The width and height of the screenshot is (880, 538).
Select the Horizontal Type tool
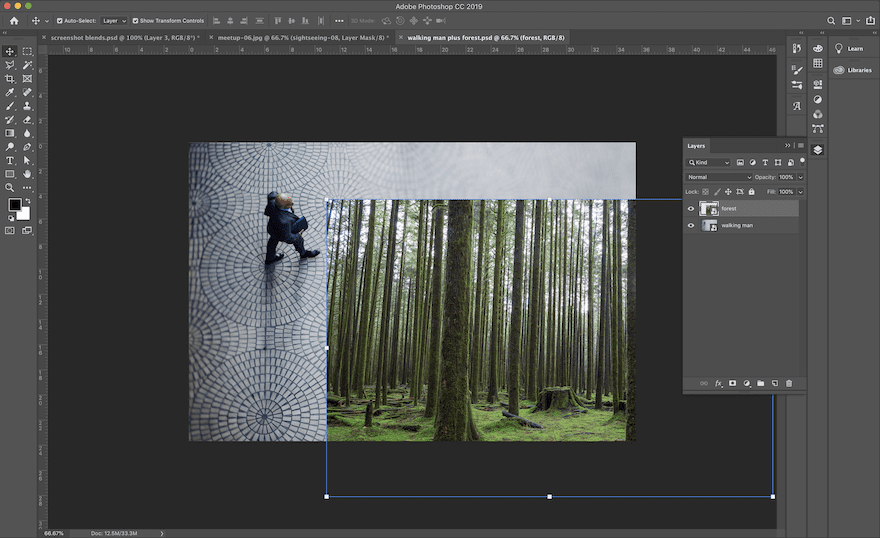10,160
